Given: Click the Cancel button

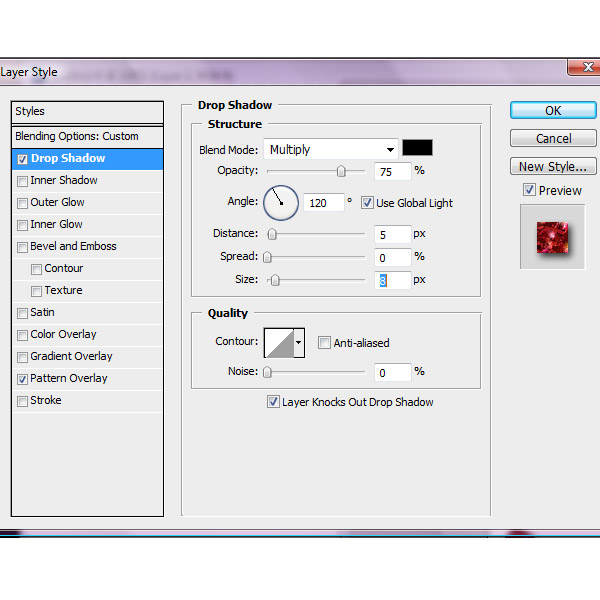Looking at the screenshot, I should (553, 138).
